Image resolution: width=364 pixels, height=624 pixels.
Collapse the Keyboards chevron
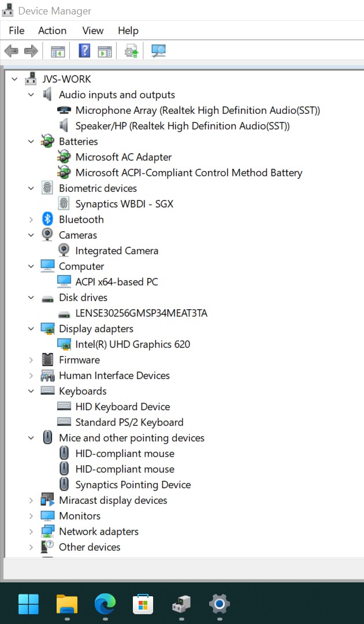(31, 391)
